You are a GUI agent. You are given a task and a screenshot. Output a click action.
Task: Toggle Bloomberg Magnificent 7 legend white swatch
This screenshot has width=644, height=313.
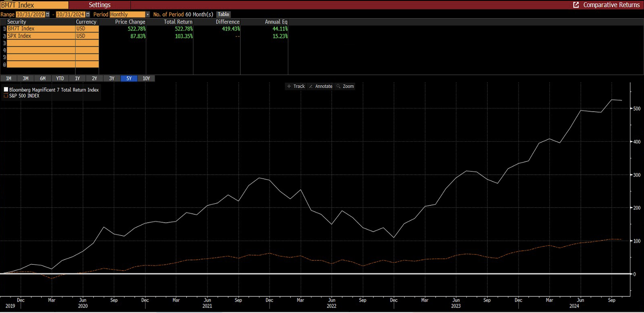[6, 90]
